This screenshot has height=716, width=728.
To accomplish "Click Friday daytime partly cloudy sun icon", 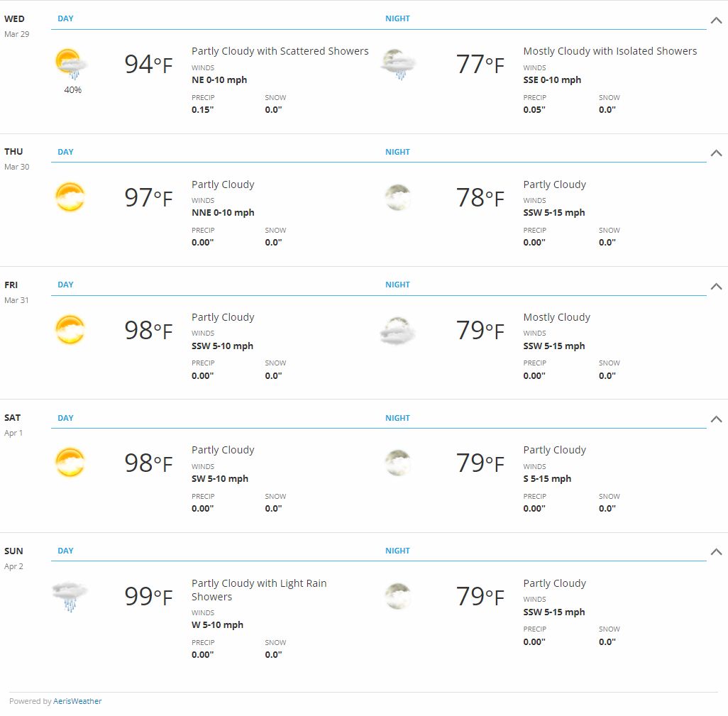I will [x=70, y=330].
